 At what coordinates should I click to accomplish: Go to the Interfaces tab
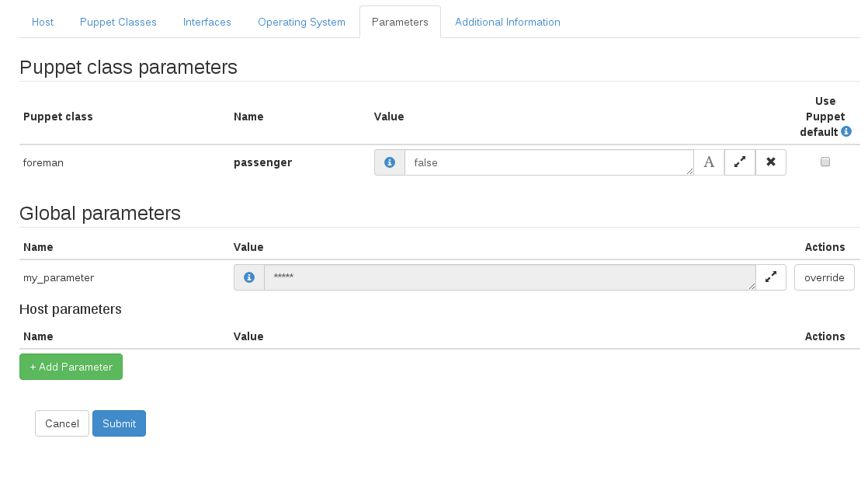[x=207, y=23]
